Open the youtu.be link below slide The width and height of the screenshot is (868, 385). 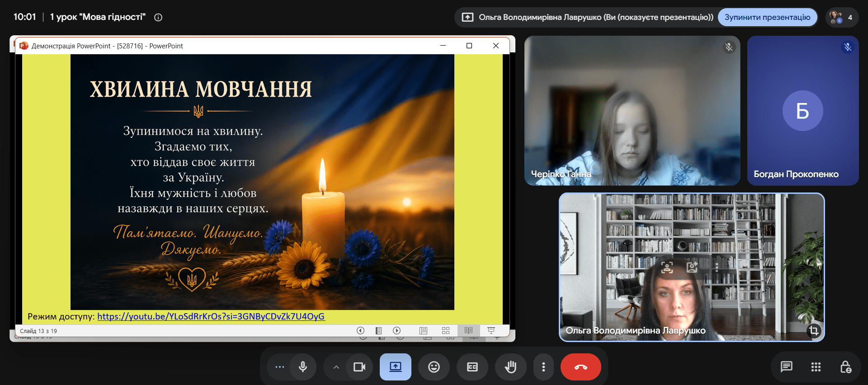click(211, 316)
